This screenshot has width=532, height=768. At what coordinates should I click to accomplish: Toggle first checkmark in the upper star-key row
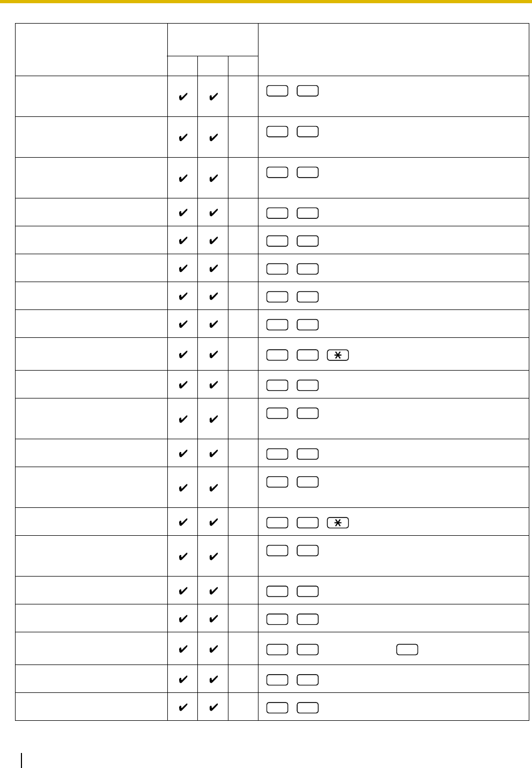pyautogui.click(x=183, y=355)
